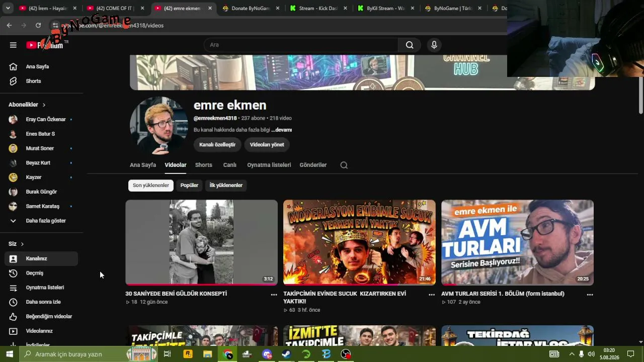
Task: Open the MODERASYON EKİBİMLE SUCUK video thumbnail
Action: [x=359, y=242]
